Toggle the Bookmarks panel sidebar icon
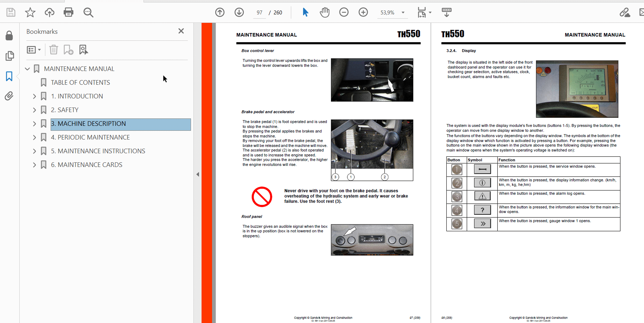Image resolution: width=644 pixels, height=323 pixels. click(x=9, y=76)
